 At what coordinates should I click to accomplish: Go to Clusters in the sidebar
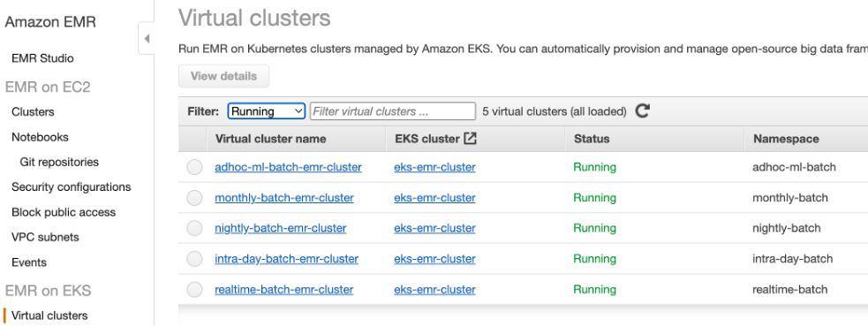33,112
